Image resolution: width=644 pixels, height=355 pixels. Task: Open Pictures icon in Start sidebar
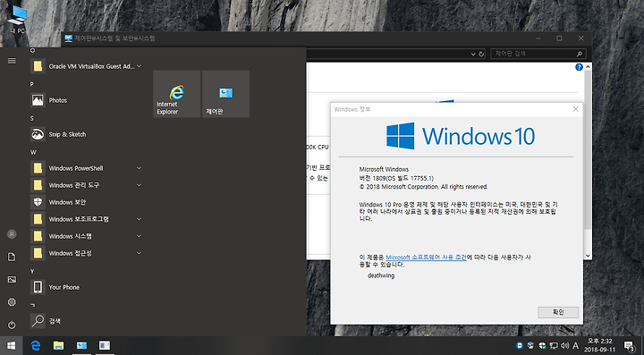click(x=12, y=280)
